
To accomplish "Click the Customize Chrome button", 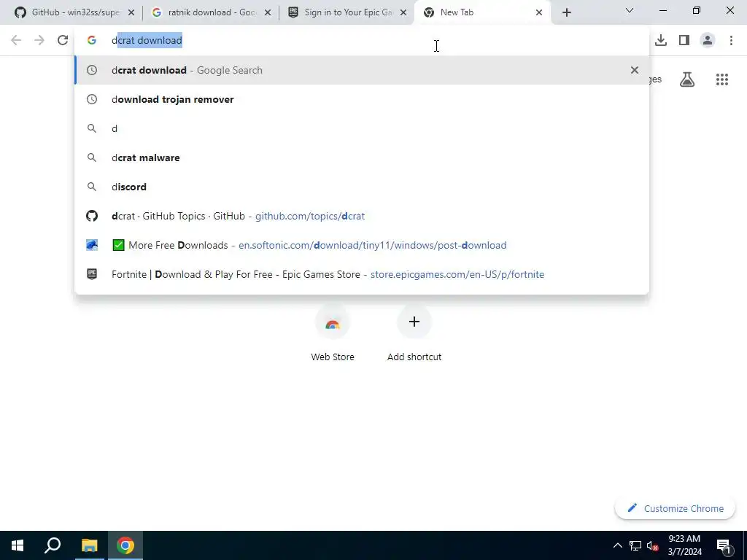I will (675, 508).
